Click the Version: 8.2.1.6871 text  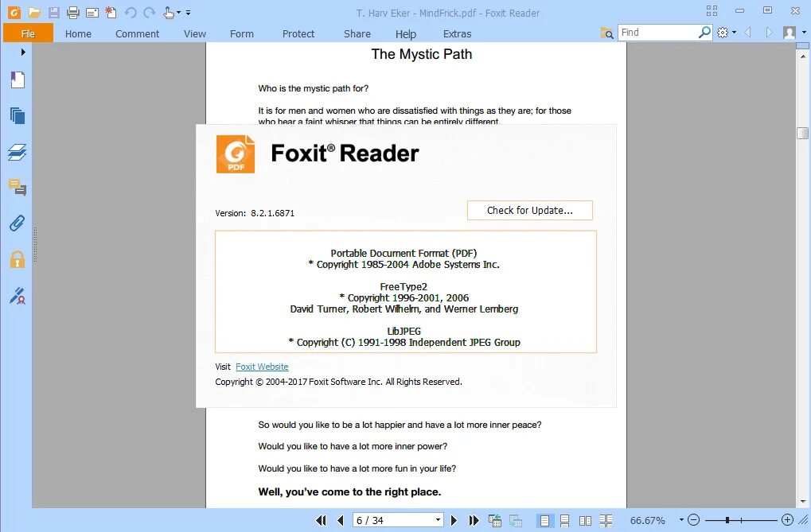tap(255, 213)
